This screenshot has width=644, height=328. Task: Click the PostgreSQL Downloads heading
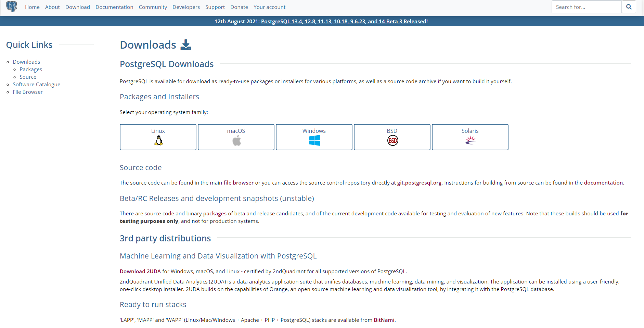167,64
